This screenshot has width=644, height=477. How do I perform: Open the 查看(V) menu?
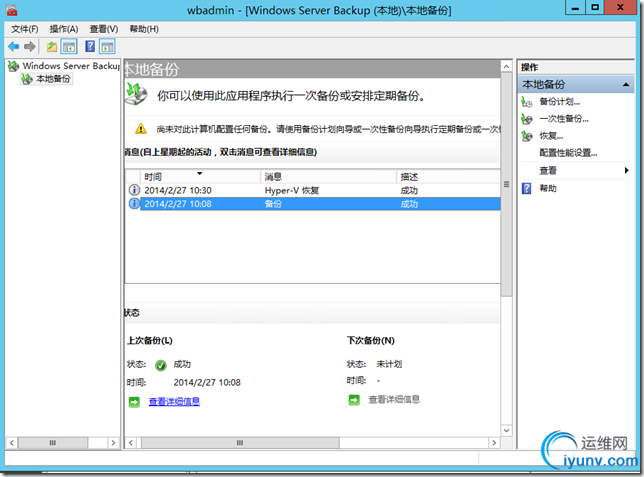[104, 29]
